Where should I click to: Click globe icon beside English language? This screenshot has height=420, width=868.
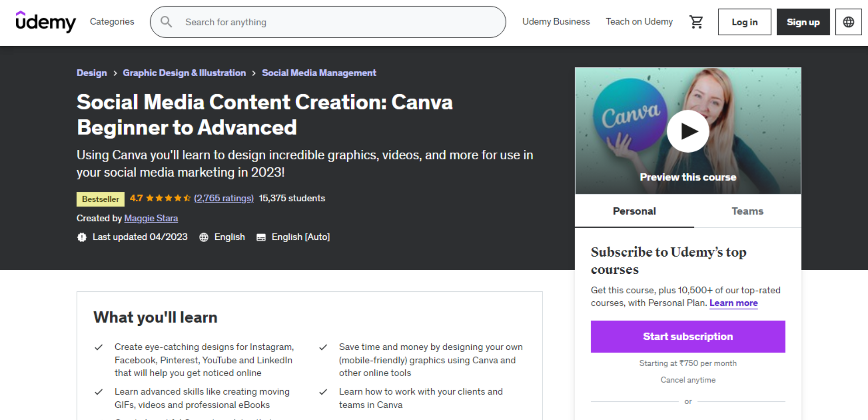[204, 237]
